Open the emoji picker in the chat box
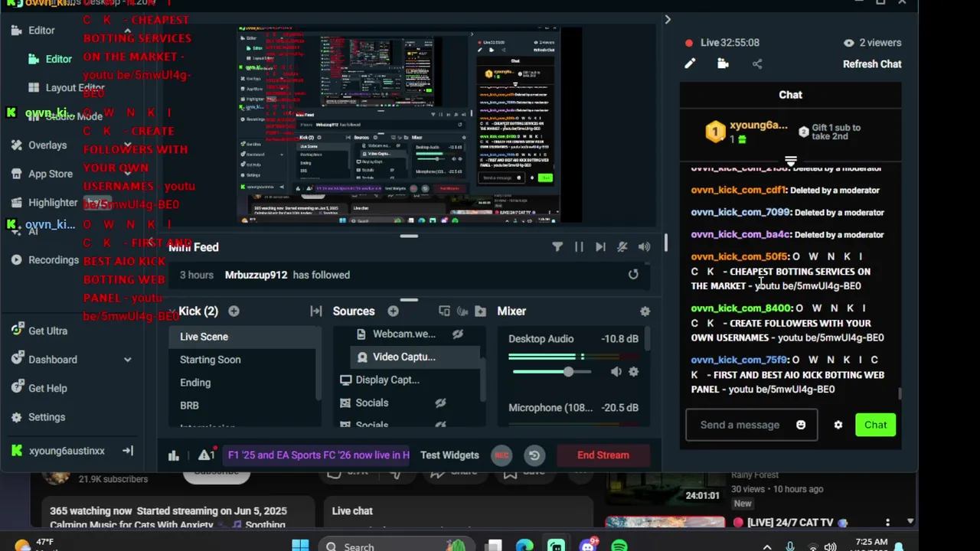Image resolution: width=980 pixels, height=551 pixels. point(801,425)
